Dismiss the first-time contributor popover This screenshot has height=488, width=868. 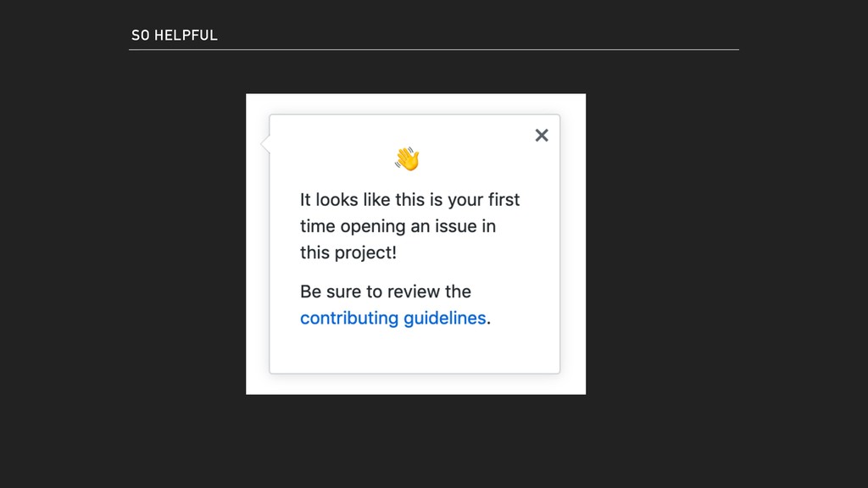pos(542,136)
